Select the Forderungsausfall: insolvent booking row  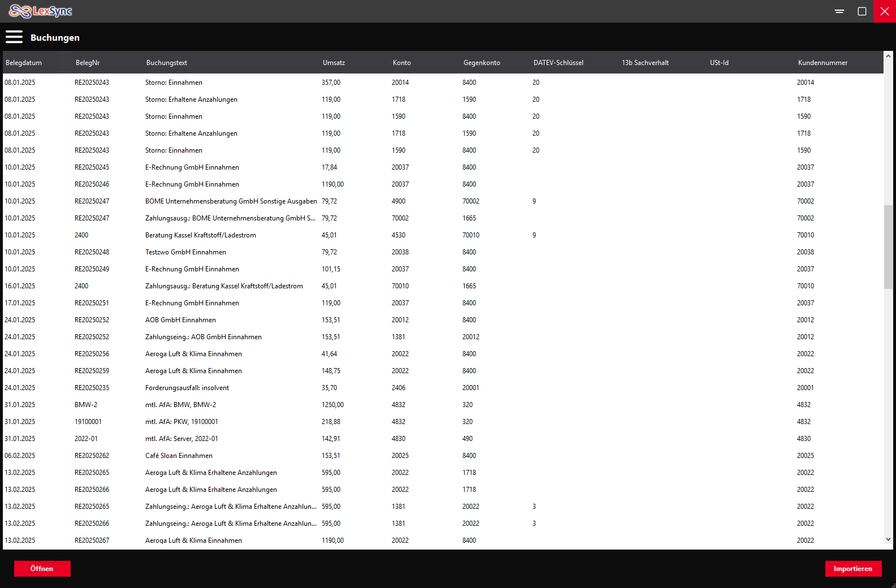point(187,388)
